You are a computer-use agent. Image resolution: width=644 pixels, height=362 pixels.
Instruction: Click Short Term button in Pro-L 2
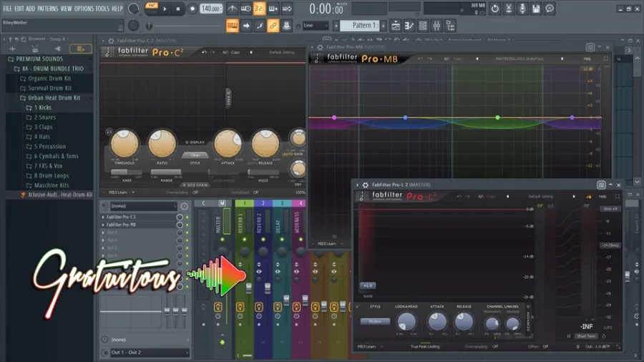[x=586, y=336]
